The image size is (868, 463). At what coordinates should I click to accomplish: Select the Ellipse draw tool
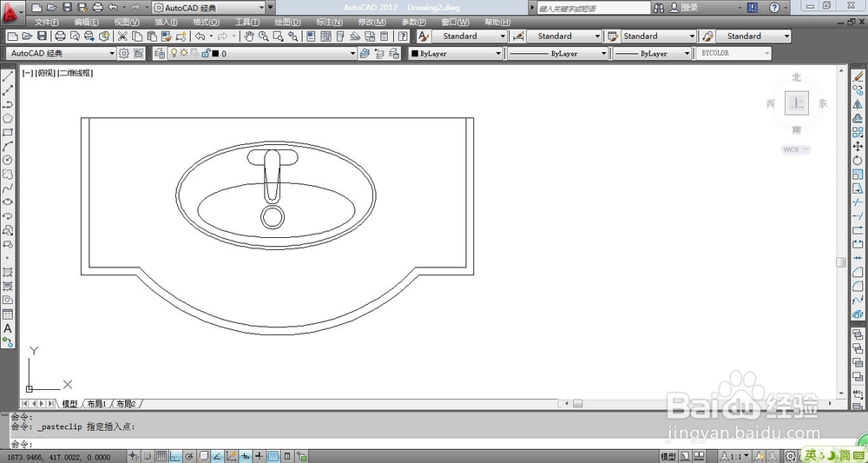click(x=8, y=202)
